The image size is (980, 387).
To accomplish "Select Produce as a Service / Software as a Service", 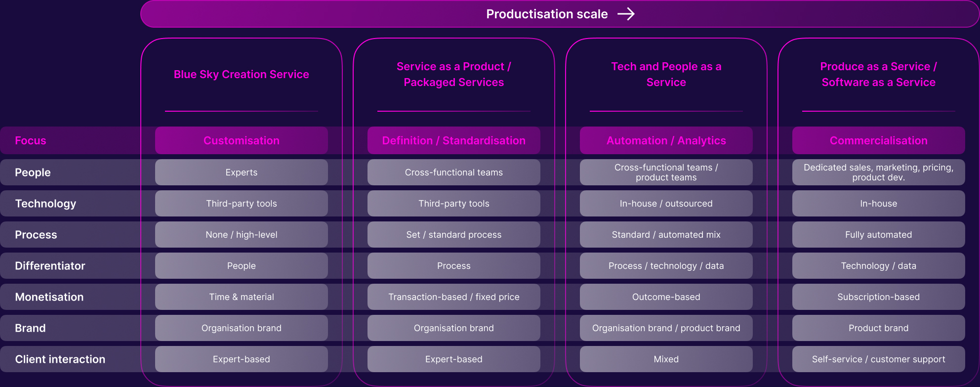I will (879, 74).
